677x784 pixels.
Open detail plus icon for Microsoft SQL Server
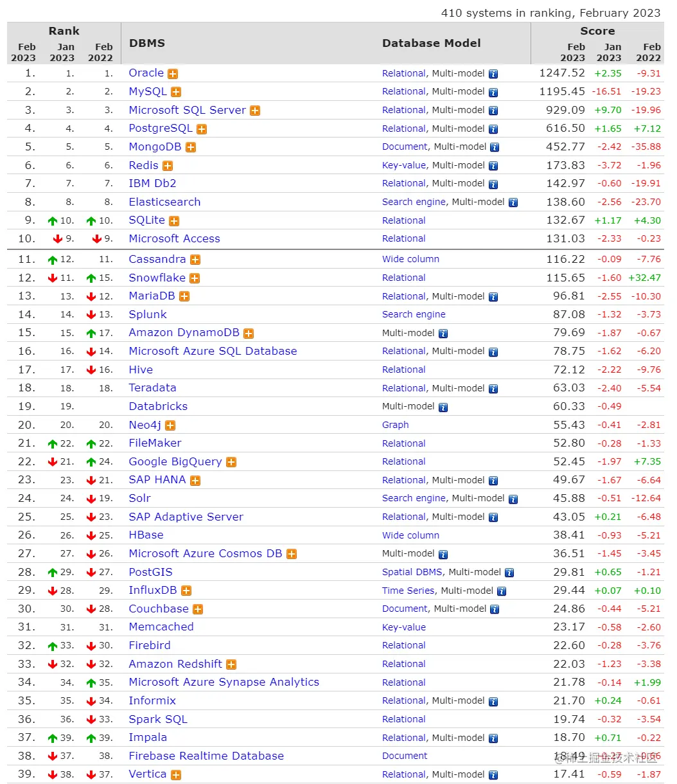pyautogui.click(x=255, y=111)
